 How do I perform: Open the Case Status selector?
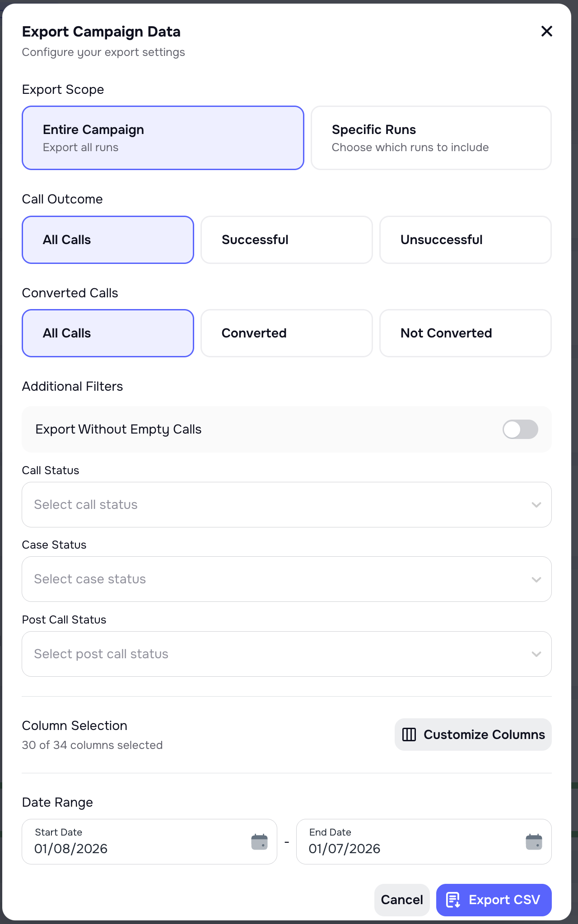click(286, 579)
